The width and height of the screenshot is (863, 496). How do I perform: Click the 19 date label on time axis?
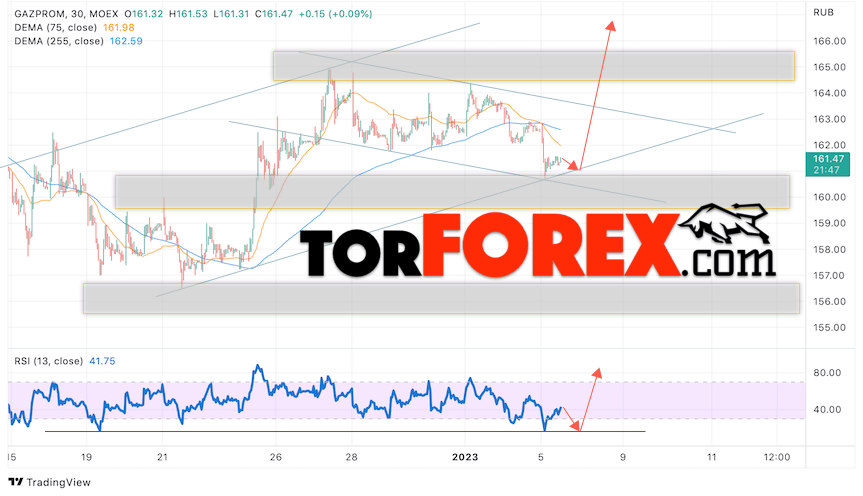(x=86, y=457)
